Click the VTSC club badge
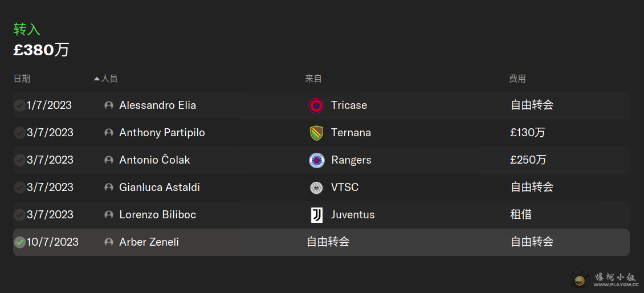 tap(316, 188)
